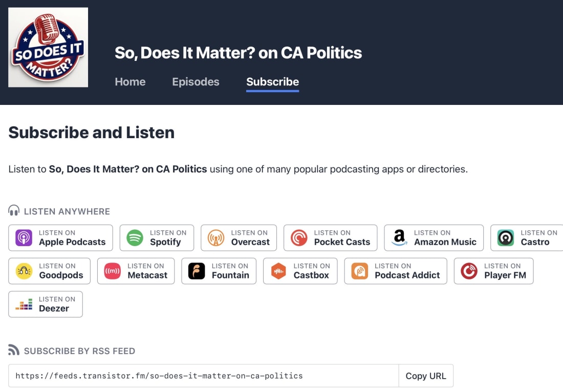The width and height of the screenshot is (563, 392).
Task: Open the Pocket Casts label link
Action: (x=342, y=242)
